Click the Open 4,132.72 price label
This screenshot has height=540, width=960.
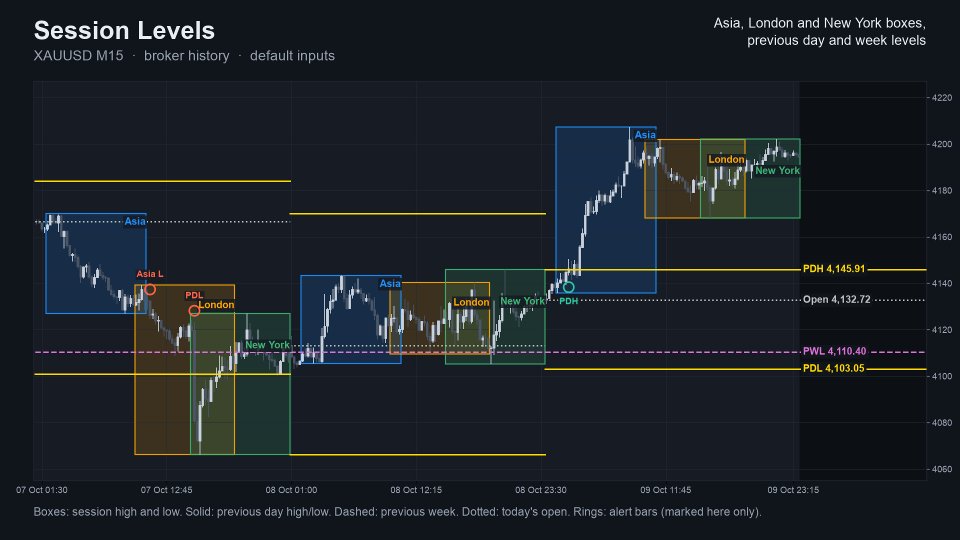click(x=836, y=299)
